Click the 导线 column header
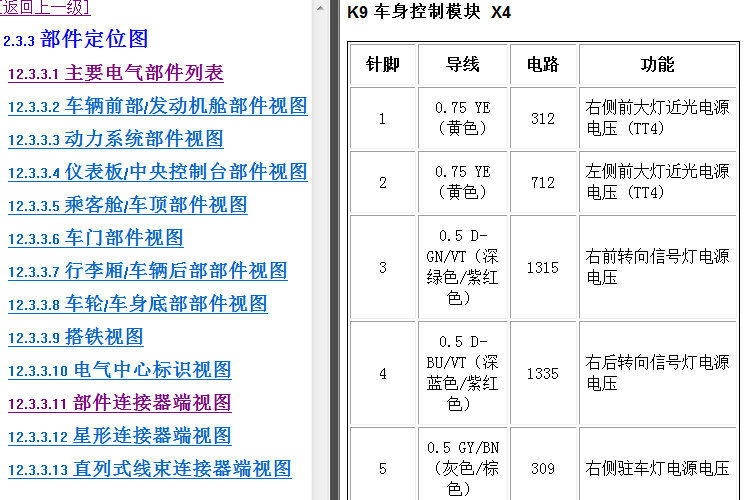This screenshot has width=752, height=500. [463, 64]
